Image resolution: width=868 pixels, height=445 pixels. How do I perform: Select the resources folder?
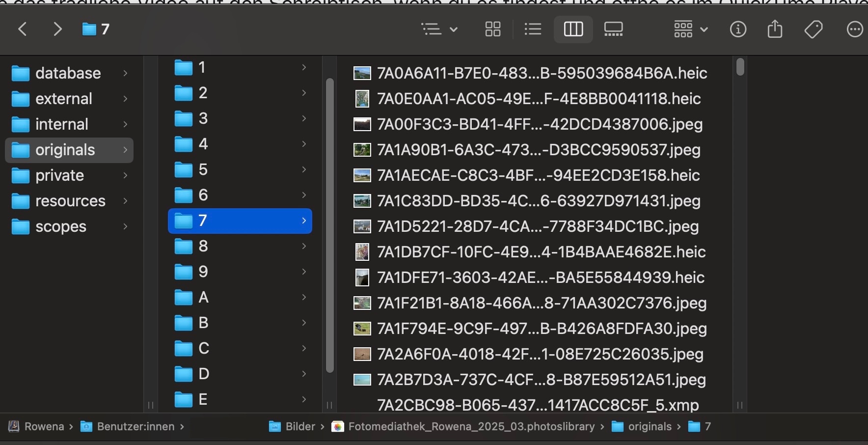(70, 201)
